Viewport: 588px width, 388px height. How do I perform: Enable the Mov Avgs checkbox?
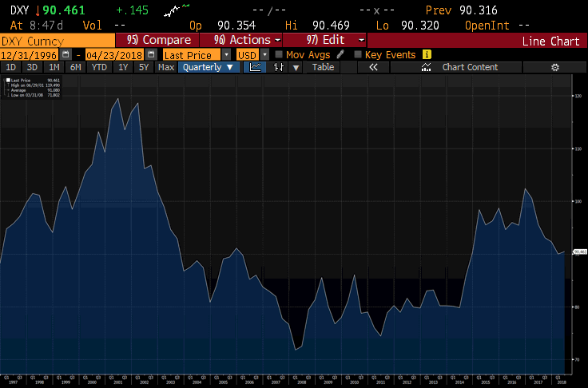click(278, 55)
